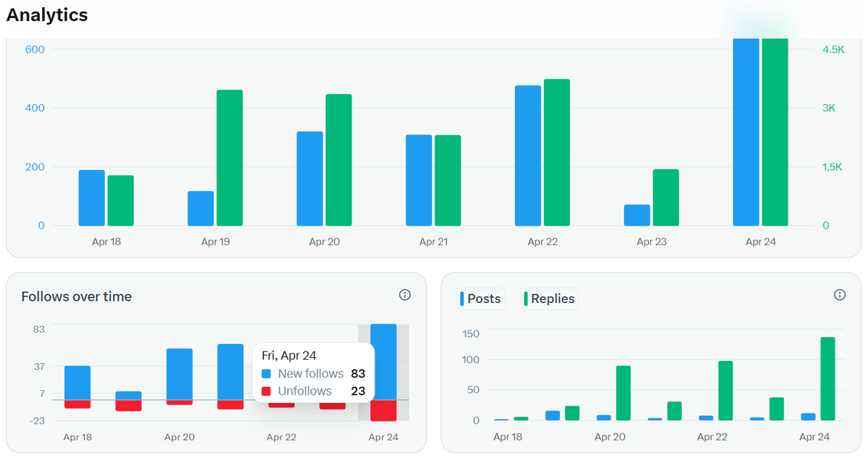Select the green Apr 20 bar in top chart

click(339, 160)
